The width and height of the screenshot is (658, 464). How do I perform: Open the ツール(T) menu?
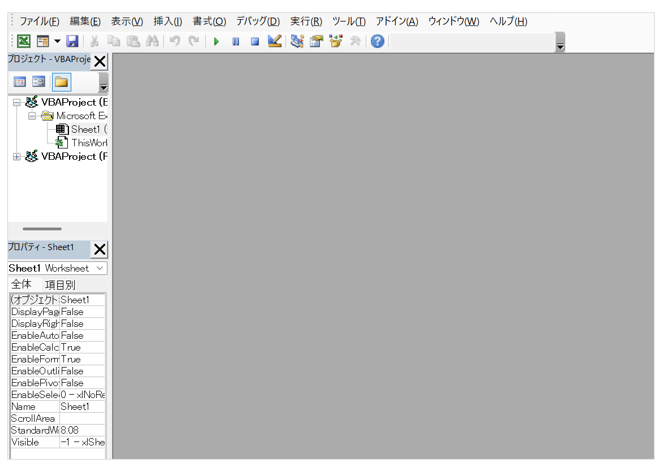tap(349, 21)
